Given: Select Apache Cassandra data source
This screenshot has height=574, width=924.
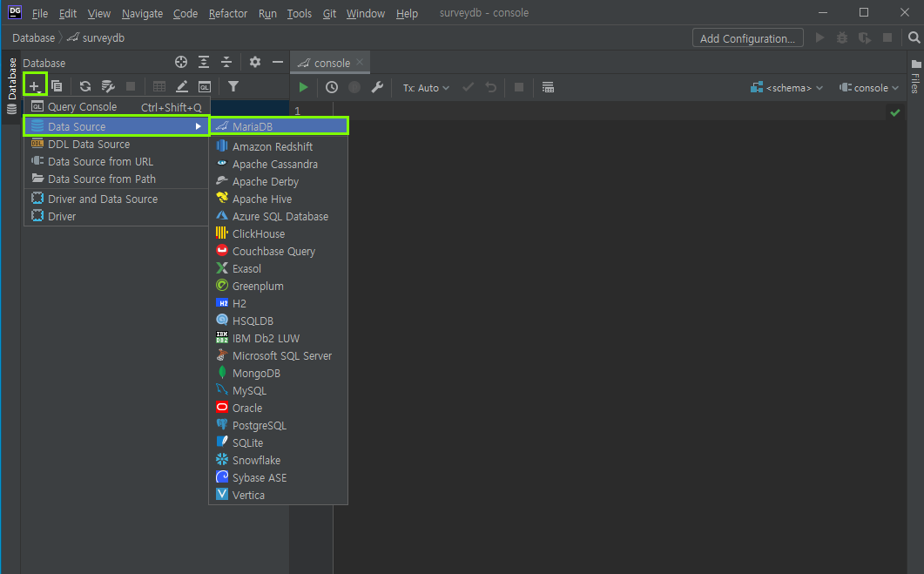Looking at the screenshot, I should tap(279, 164).
